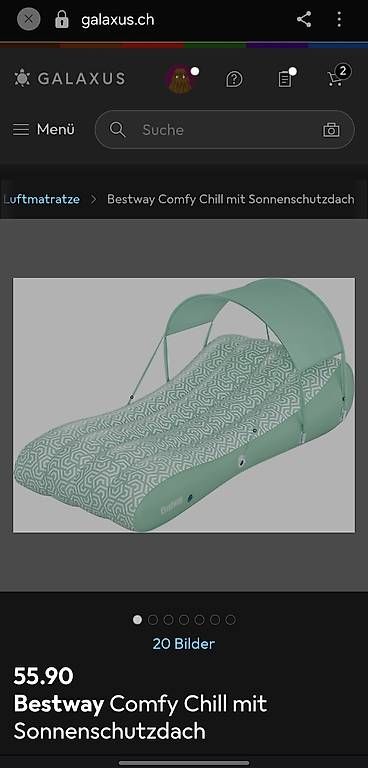
Task: Select the fourth image carousel dot
Action: pyautogui.click(x=184, y=620)
